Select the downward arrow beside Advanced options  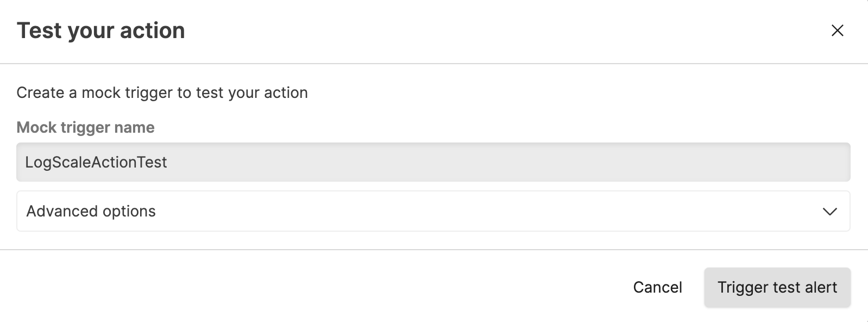coord(829,211)
